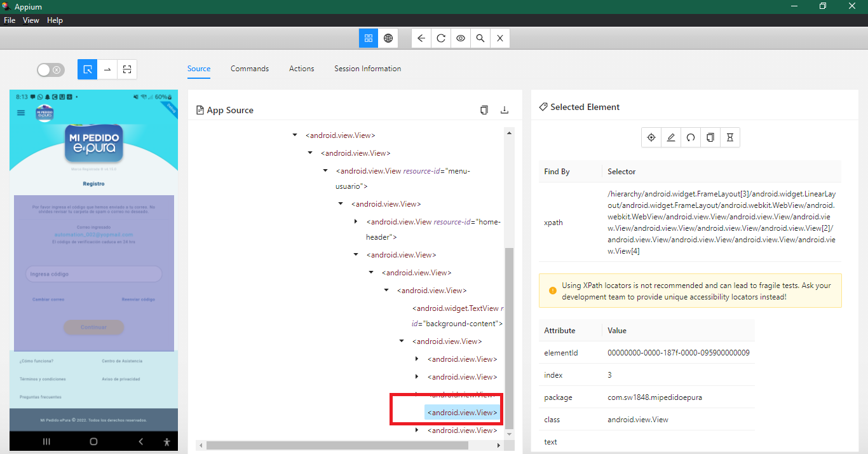Switch to the Commands tab
This screenshot has width=868, height=454.
(249, 69)
